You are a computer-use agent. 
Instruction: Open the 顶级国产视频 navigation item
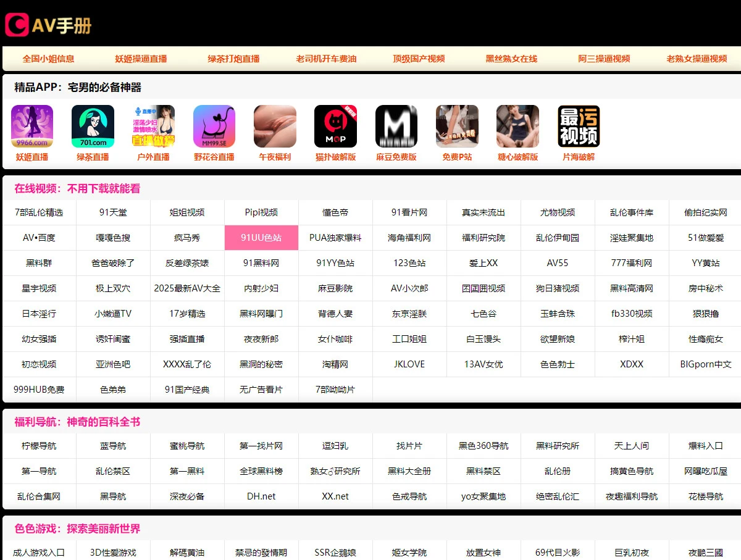click(419, 58)
